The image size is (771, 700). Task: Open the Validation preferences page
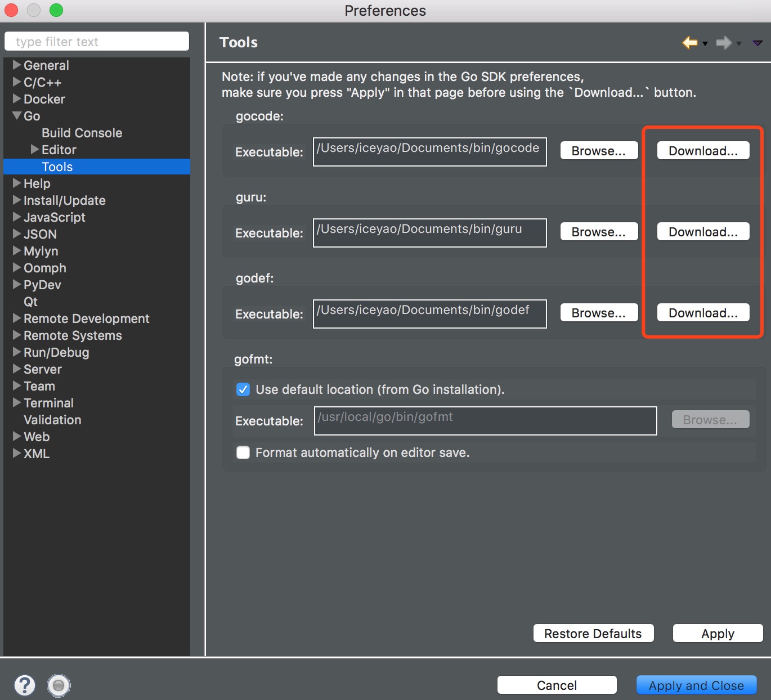52,420
